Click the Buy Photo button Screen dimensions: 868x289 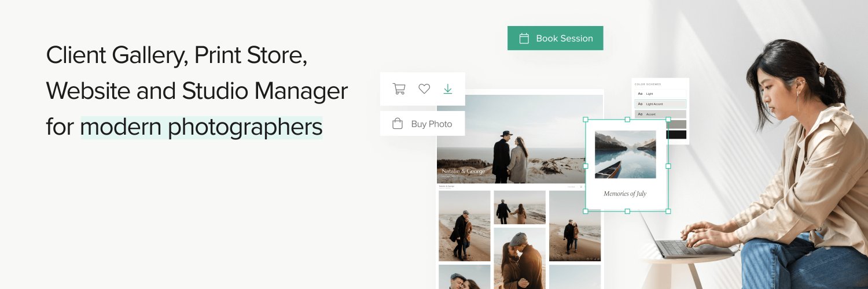coord(422,124)
